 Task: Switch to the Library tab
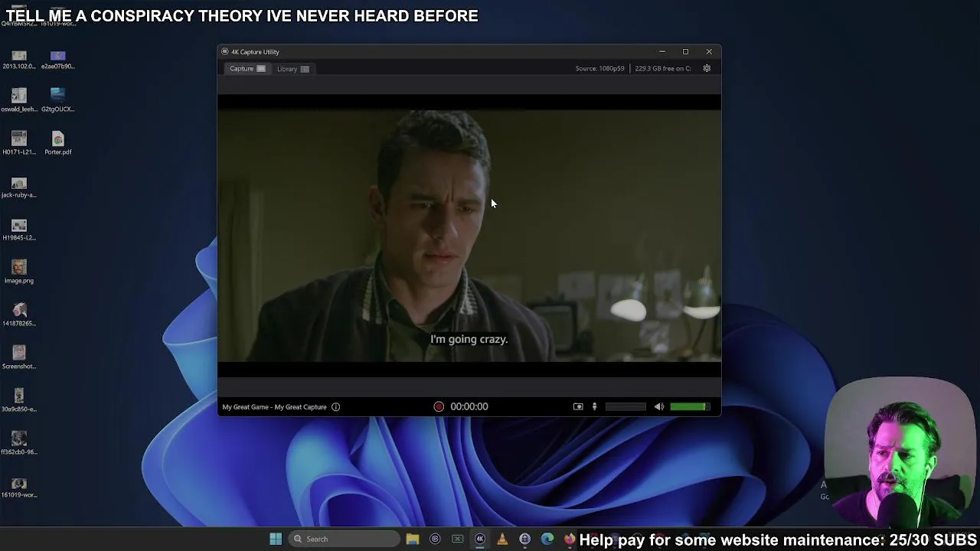click(x=292, y=69)
